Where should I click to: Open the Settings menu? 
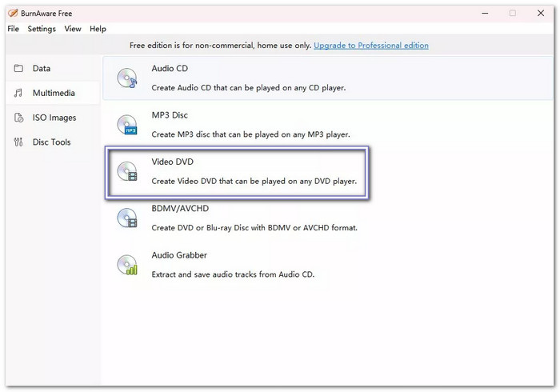[42, 29]
